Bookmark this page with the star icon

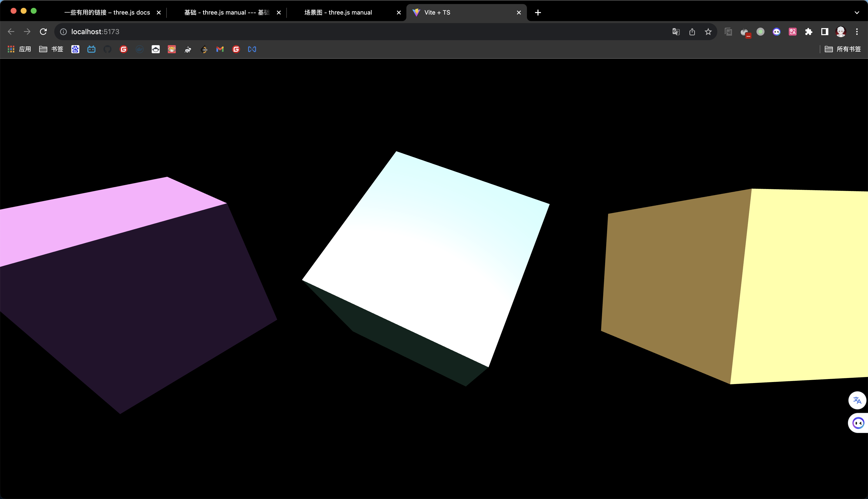pyautogui.click(x=708, y=32)
